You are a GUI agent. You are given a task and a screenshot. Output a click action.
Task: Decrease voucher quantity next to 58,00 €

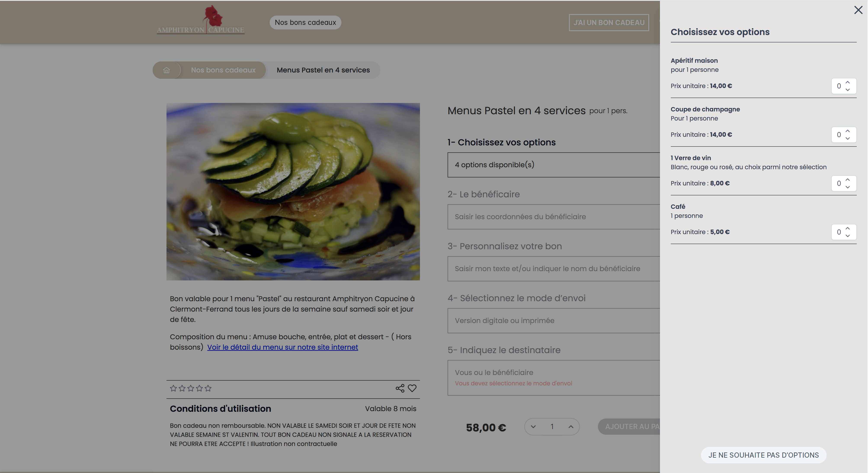pyautogui.click(x=533, y=426)
